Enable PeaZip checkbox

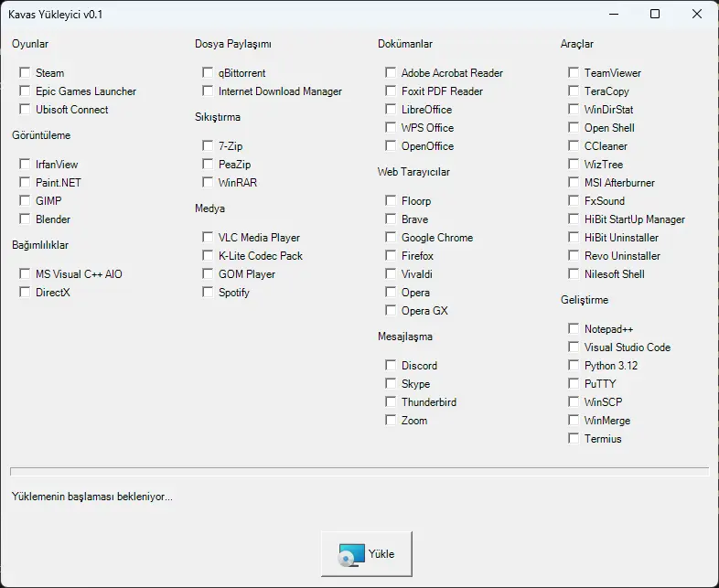pos(208,164)
